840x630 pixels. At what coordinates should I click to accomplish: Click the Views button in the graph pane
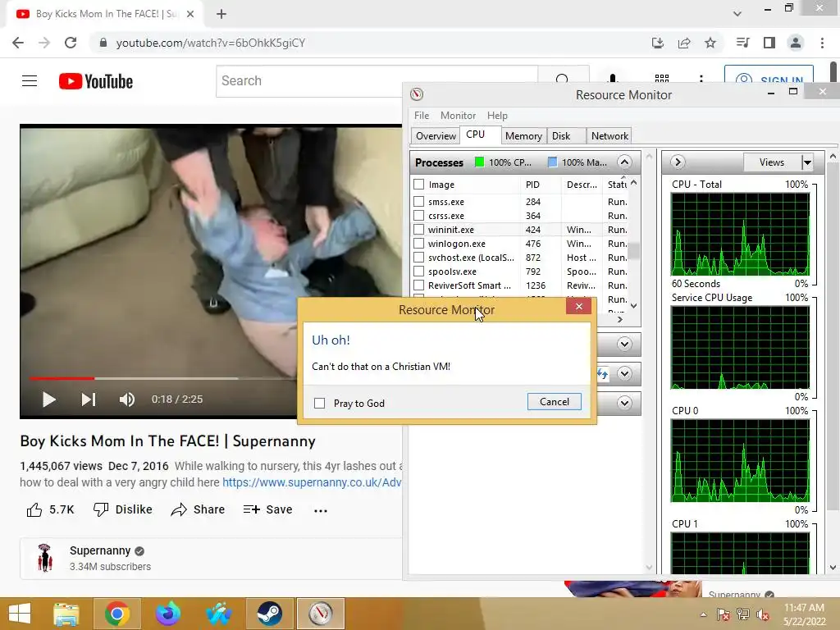(772, 162)
